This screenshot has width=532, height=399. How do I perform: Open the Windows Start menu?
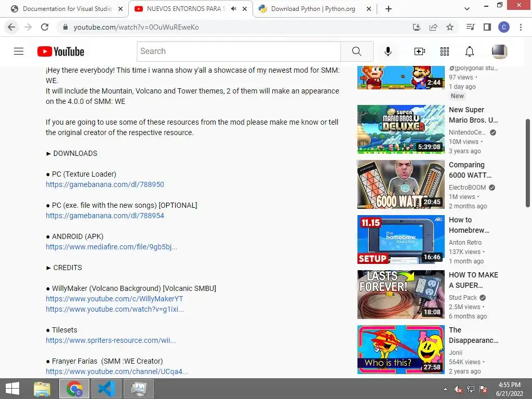click(x=12, y=389)
